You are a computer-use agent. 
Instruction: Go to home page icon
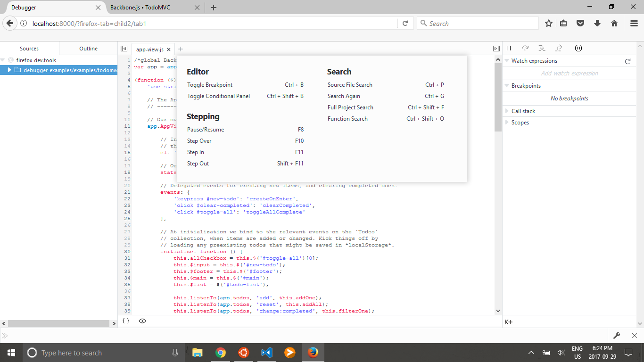click(614, 23)
